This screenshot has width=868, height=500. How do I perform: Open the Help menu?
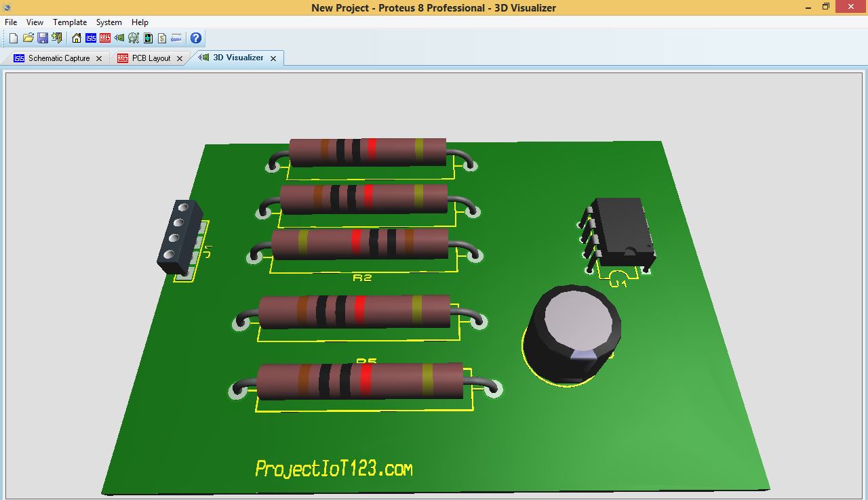point(140,22)
